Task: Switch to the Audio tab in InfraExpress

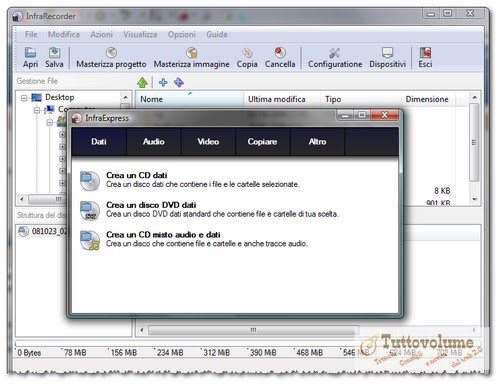Action: click(154, 142)
